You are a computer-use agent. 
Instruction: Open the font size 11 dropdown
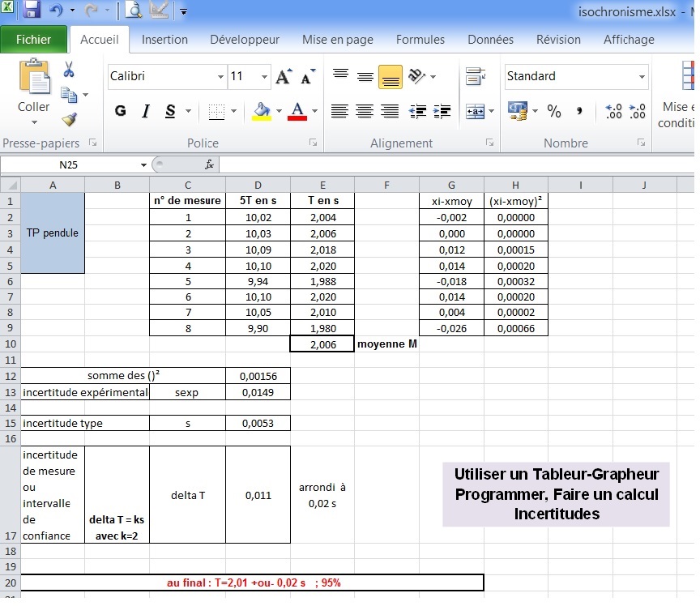(265, 77)
